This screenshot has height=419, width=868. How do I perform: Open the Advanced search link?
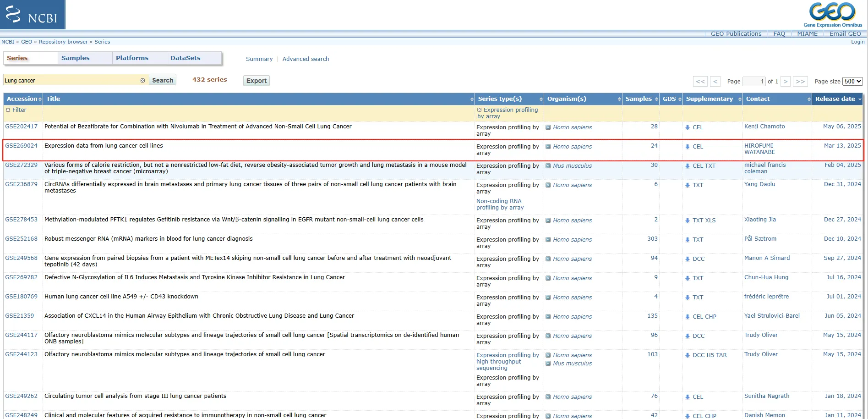coord(306,59)
